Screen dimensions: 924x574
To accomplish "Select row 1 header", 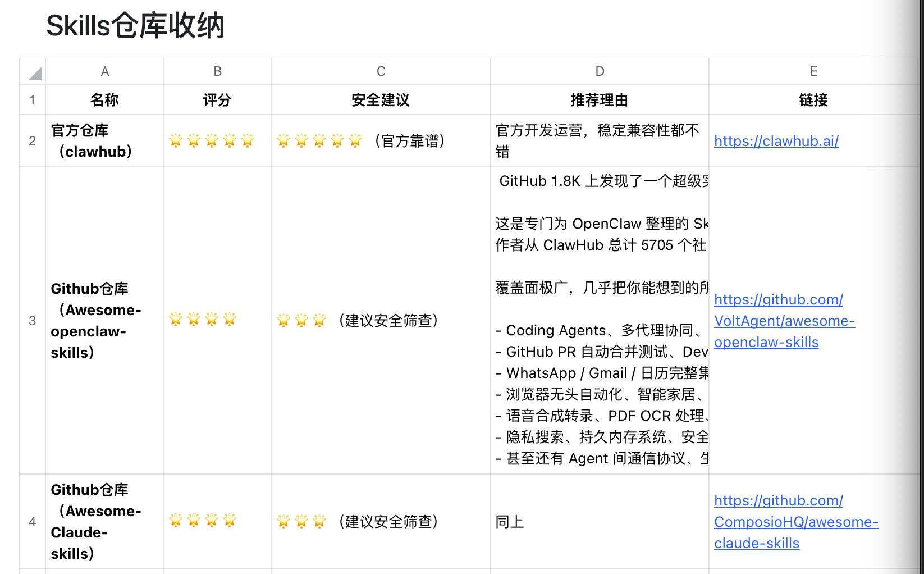I will point(33,100).
